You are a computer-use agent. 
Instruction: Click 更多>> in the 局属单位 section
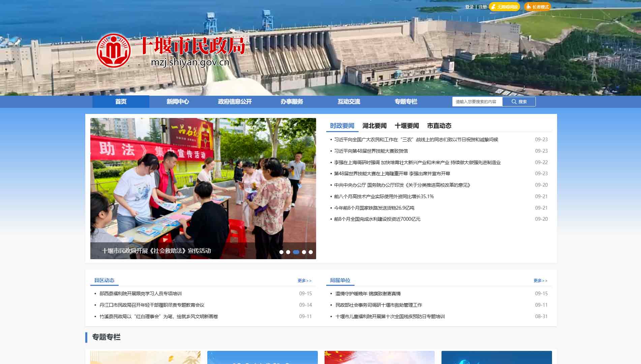pos(541,280)
